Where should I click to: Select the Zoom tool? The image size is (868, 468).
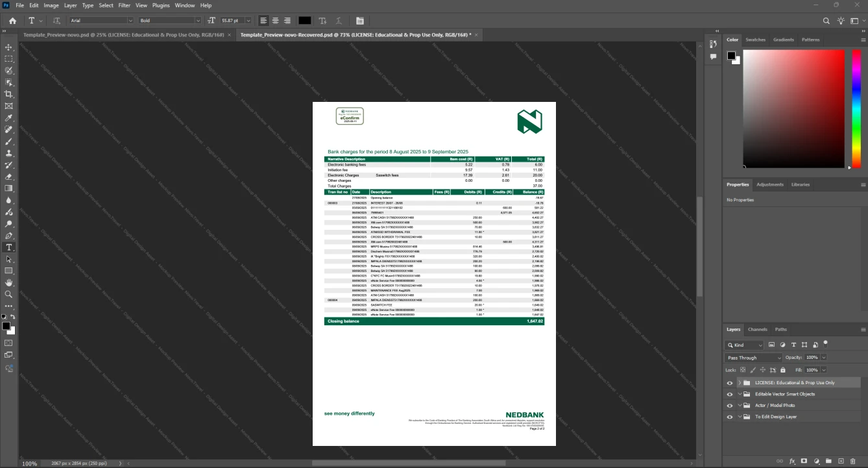tap(9, 294)
